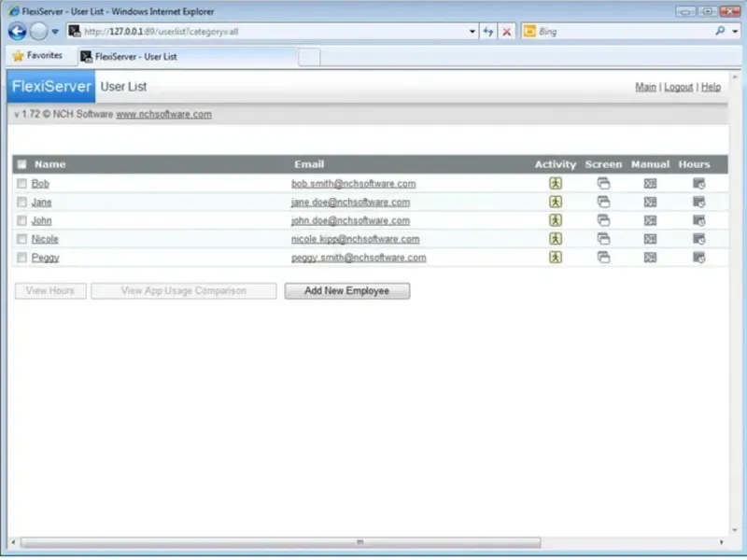
Task: Click the horizontal scrollbar left arrow
Action: click(13, 542)
